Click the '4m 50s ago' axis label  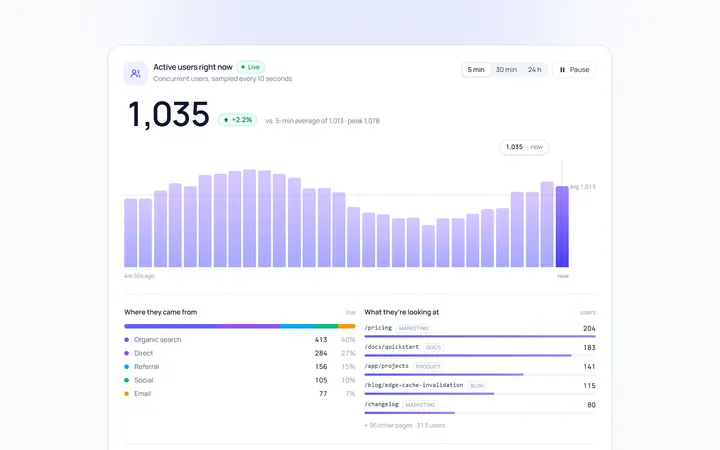click(139, 276)
